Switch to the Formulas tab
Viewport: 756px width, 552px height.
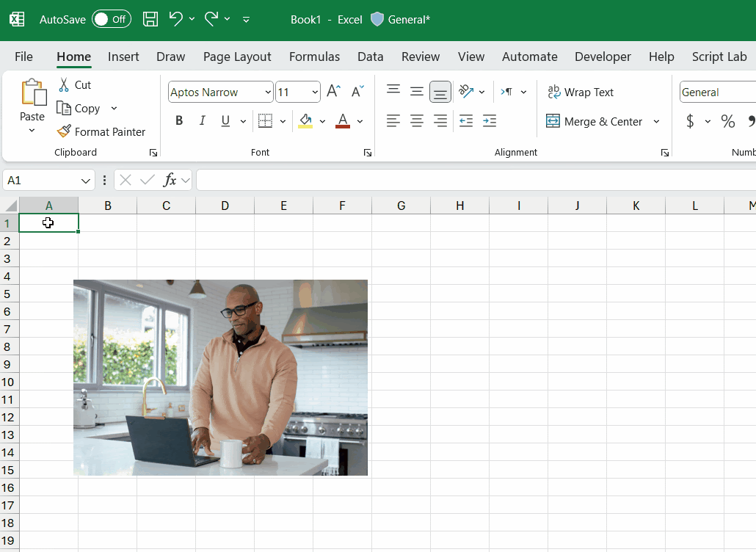(x=314, y=57)
